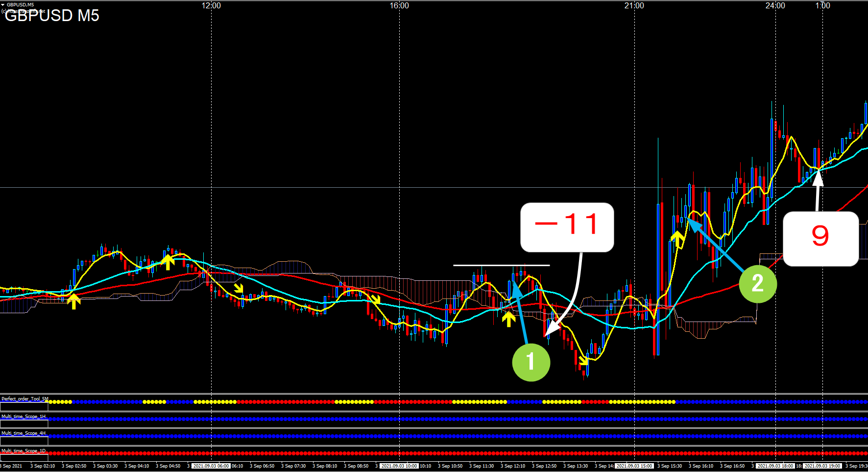Click the 3 Sep 07:30 time axis label
This screenshot has height=472, width=868.
point(293,466)
